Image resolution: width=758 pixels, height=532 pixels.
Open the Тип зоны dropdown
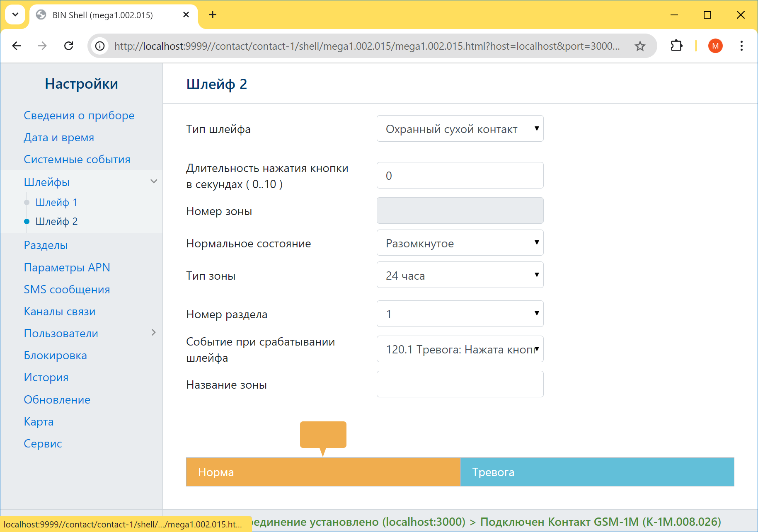pos(460,275)
